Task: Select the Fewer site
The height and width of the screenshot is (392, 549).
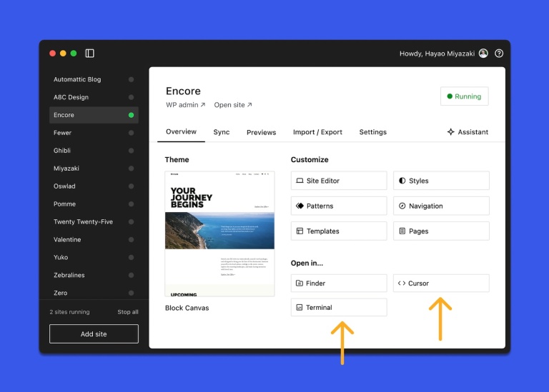Action: tap(94, 133)
